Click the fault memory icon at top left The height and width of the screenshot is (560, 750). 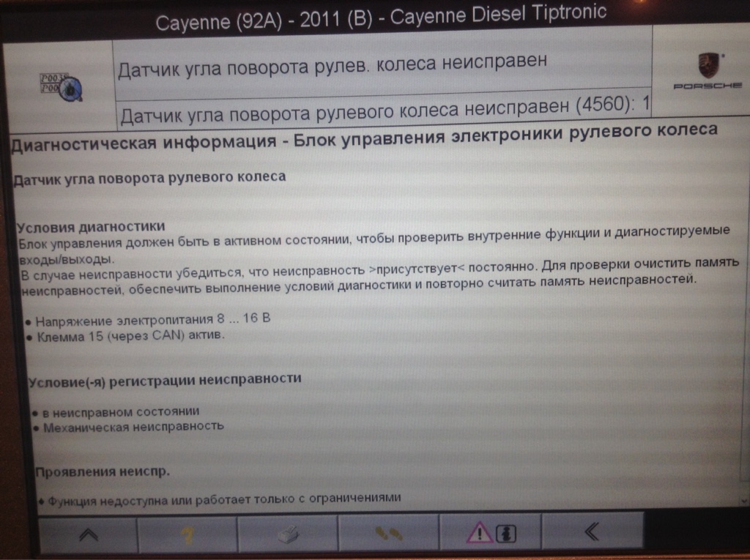click(x=59, y=86)
